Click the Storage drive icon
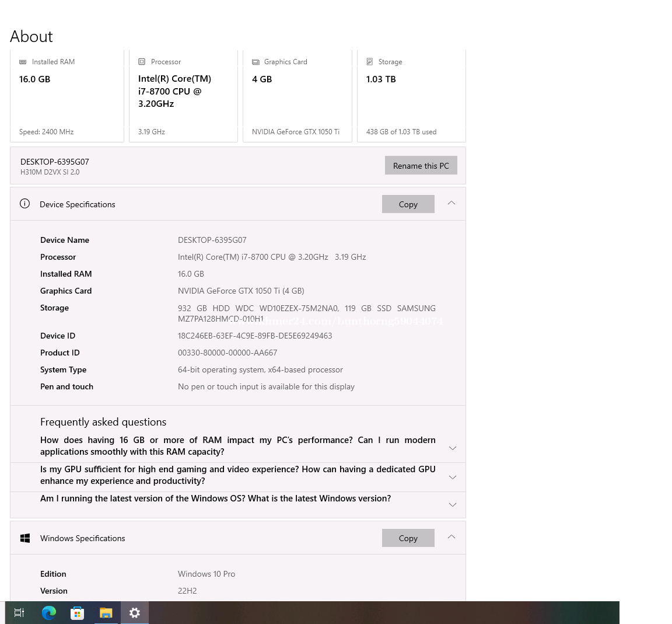 tap(369, 62)
